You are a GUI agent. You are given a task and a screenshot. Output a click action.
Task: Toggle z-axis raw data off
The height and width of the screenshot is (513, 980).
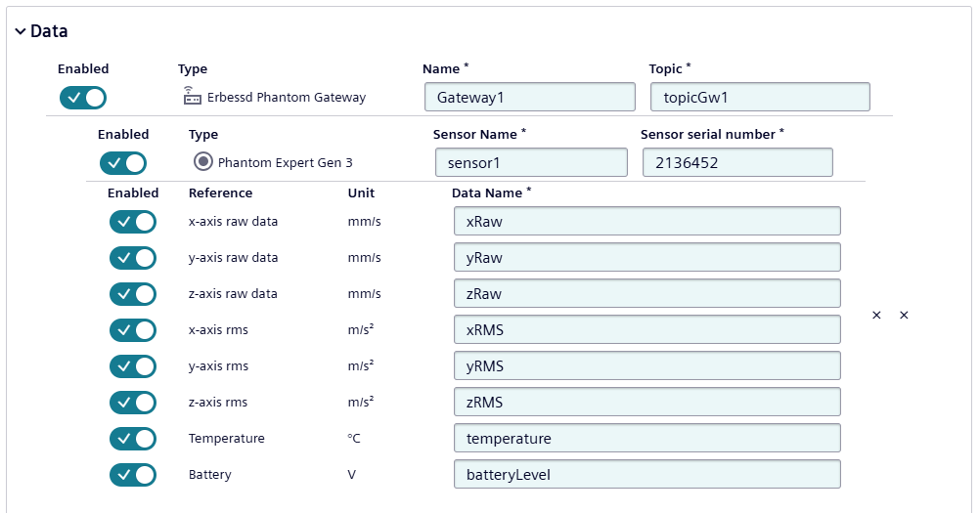tap(133, 294)
